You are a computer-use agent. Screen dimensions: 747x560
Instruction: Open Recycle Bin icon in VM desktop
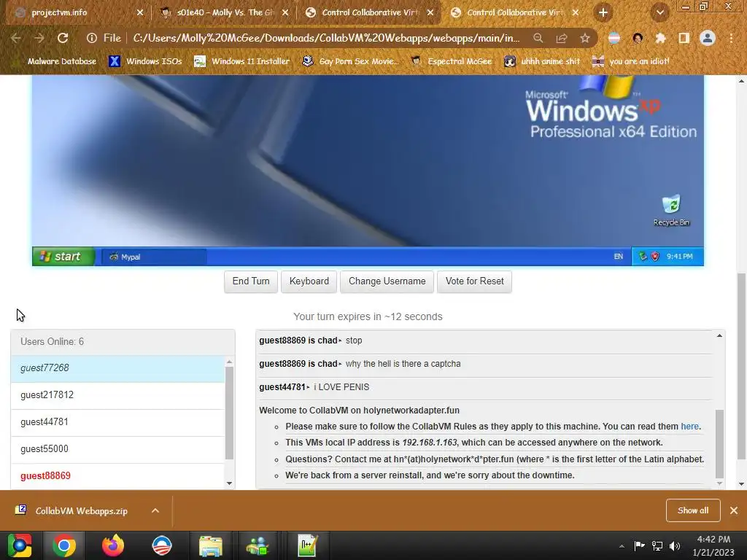click(671, 210)
